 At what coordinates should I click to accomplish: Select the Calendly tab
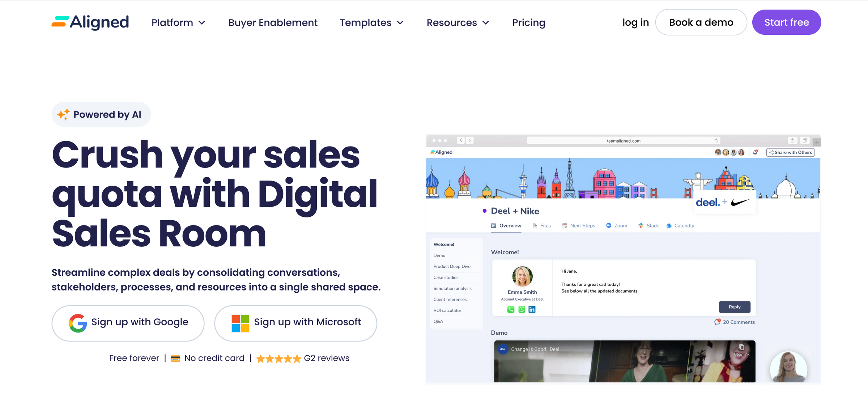680,225
